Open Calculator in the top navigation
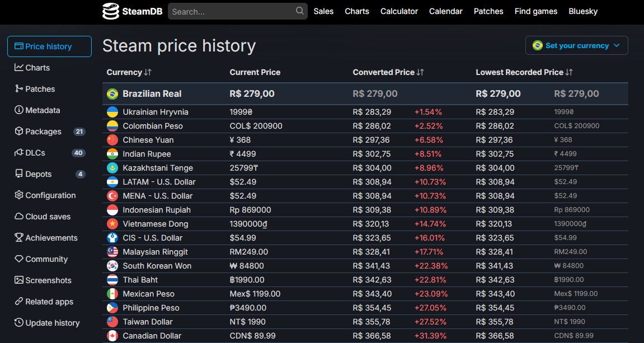Screen dimensions: 644x343 399,11
